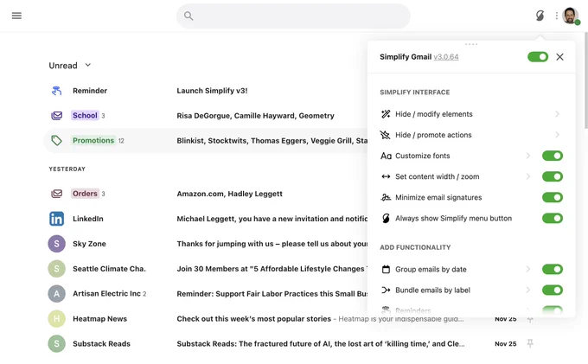This screenshot has width=588, height=364.
Task: Select Seattle Climate Cha. sender avatar
Action: tap(56, 269)
